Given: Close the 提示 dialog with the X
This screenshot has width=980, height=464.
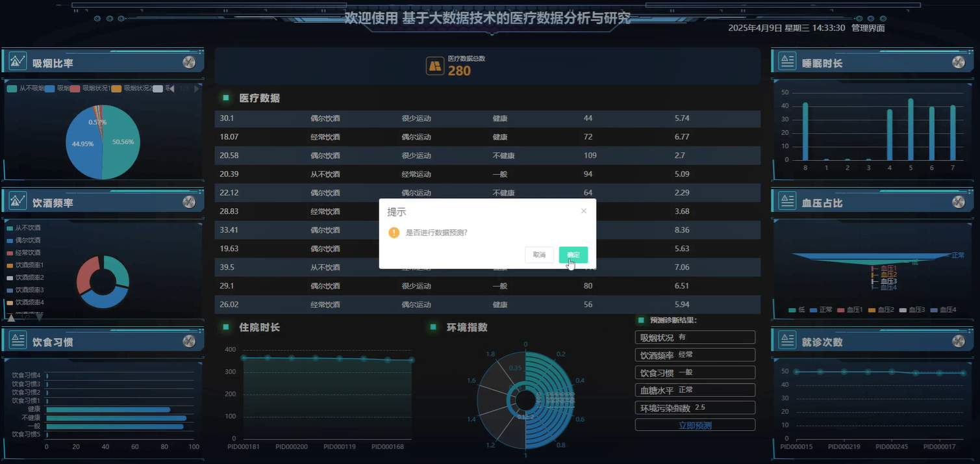Looking at the screenshot, I should [584, 211].
